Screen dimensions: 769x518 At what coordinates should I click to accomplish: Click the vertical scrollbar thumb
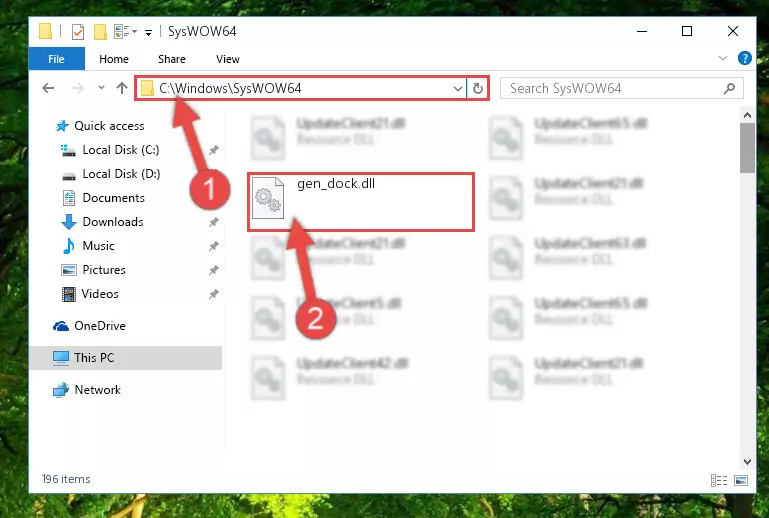(x=747, y=148)
